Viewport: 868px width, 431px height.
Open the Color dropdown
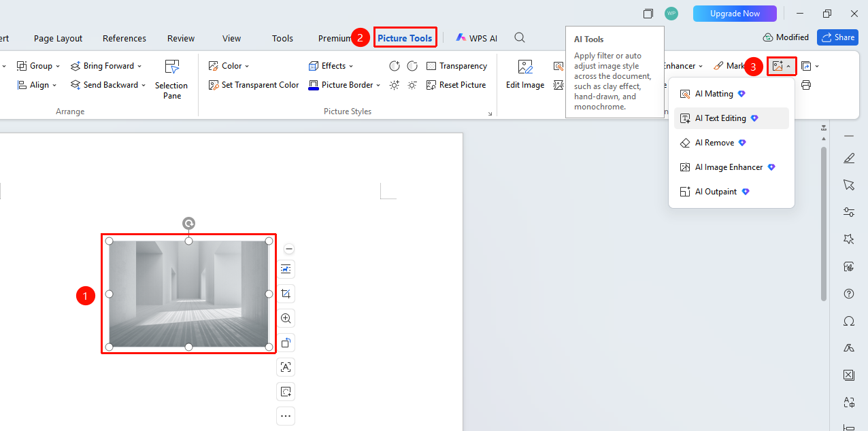tap(229, 66)
